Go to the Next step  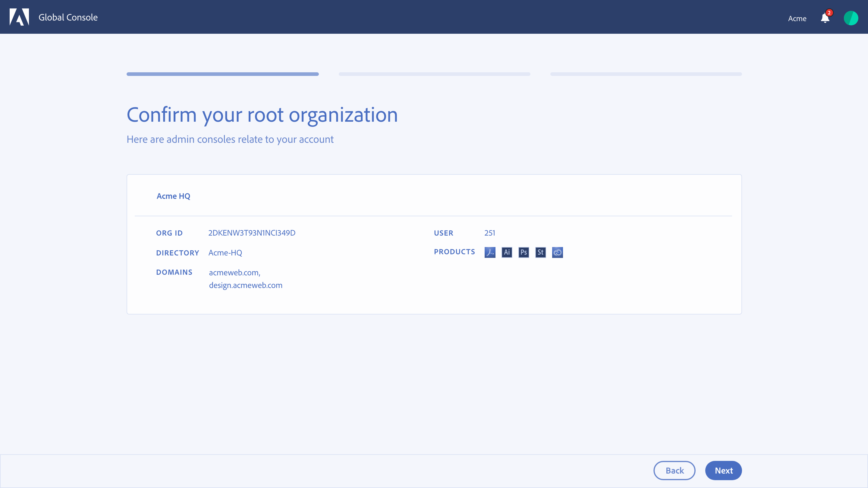coord(723,471)
